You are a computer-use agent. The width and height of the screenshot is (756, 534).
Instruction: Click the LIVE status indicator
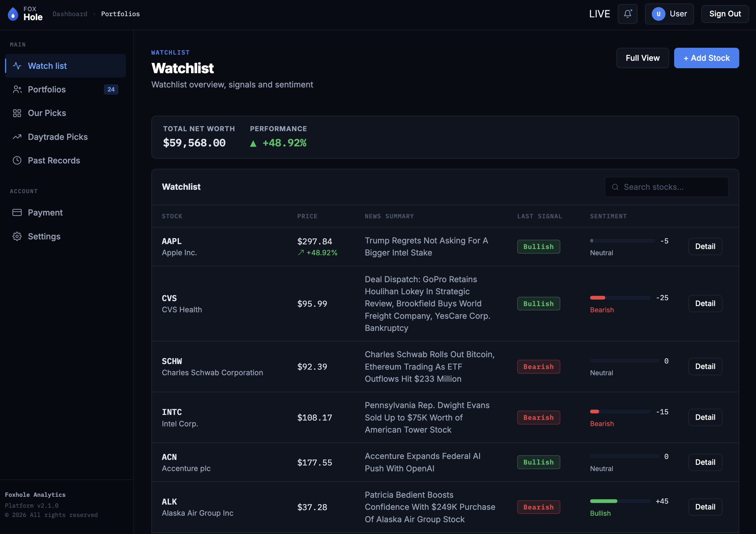[599, 14]
